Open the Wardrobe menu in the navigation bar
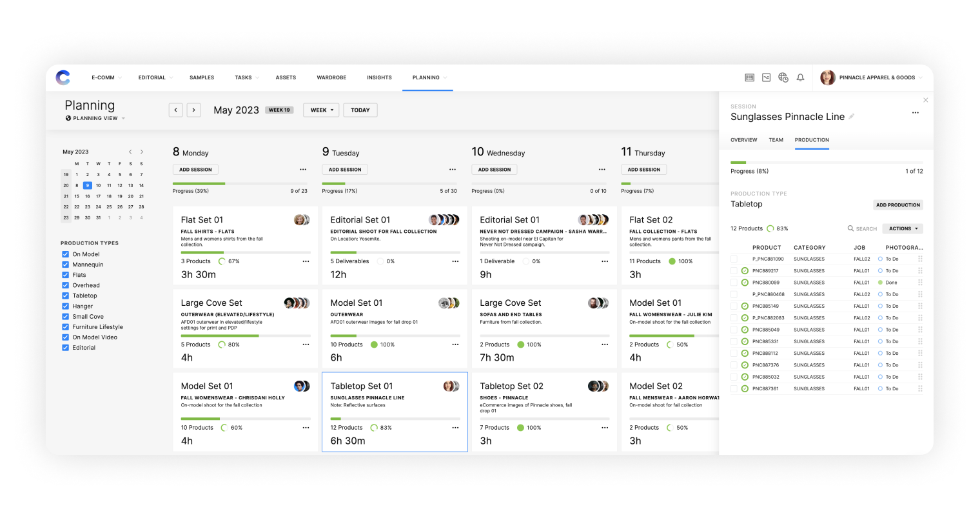Screen dimensions: 980x520 [x=331, y=77]
